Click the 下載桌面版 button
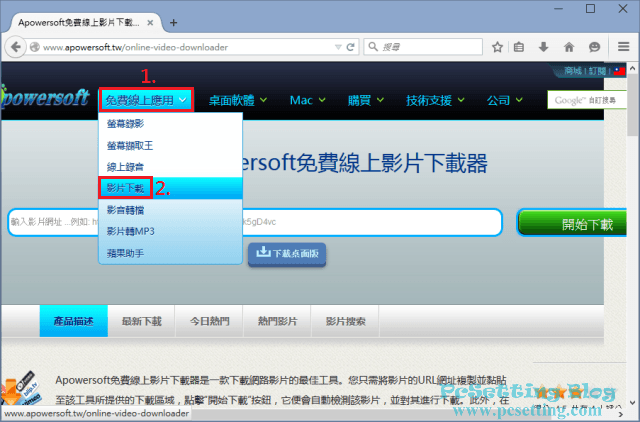 click(287, 253)
